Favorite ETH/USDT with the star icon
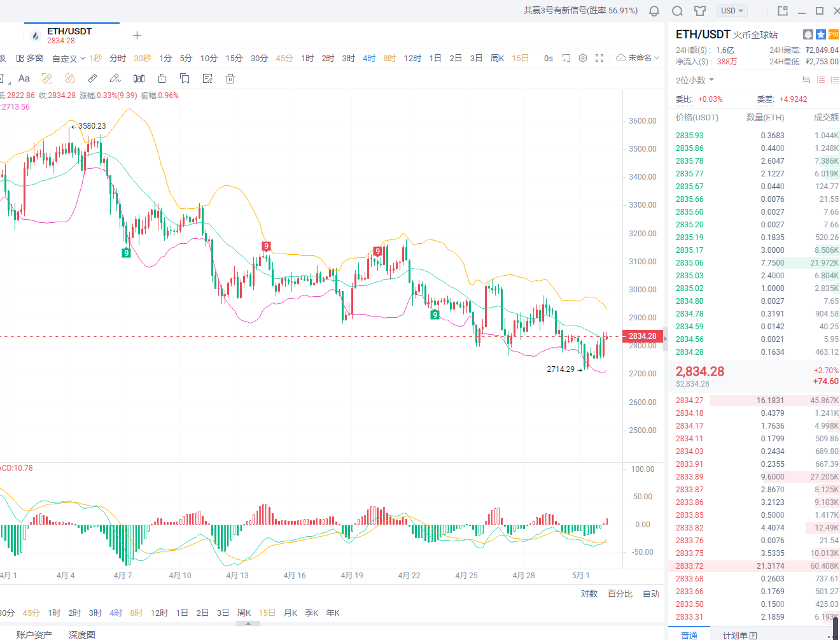The height and width of the screenshot is (640, 840). click(x=821, y=34)
